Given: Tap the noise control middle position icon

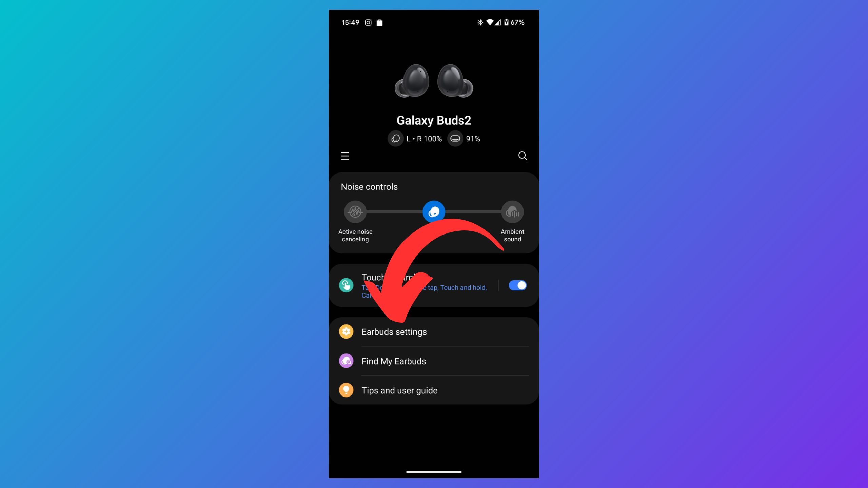Looking at the screenshot, I should point(433,211).
